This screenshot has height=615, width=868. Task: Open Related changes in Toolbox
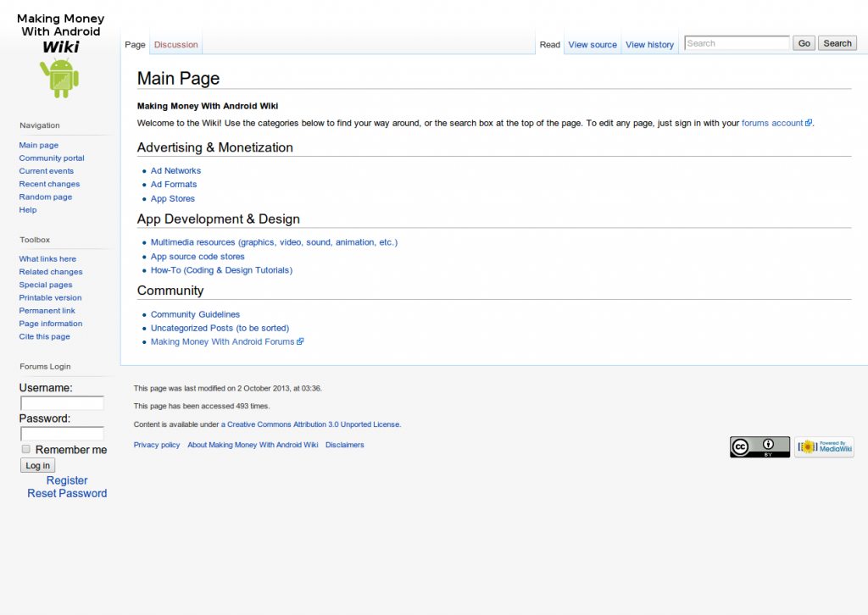[51, 272]
